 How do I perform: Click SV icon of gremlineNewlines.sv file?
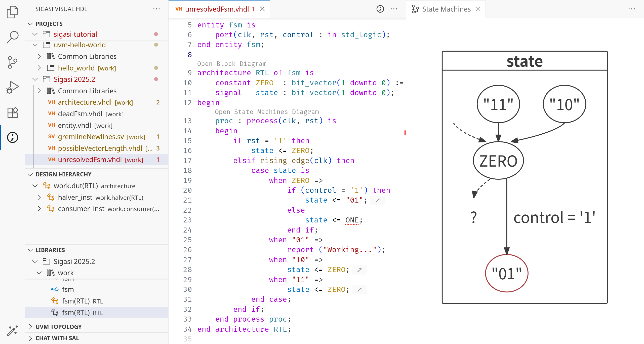pos(52,137)
